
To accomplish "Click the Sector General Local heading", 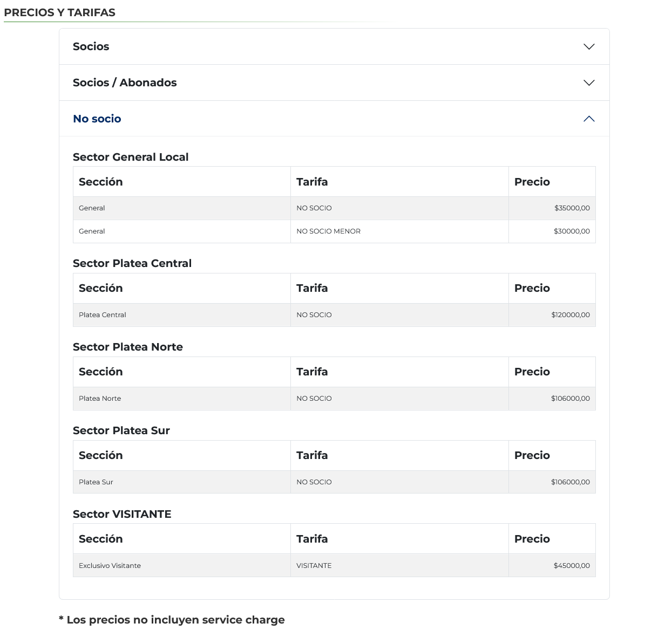I will 131,157.
